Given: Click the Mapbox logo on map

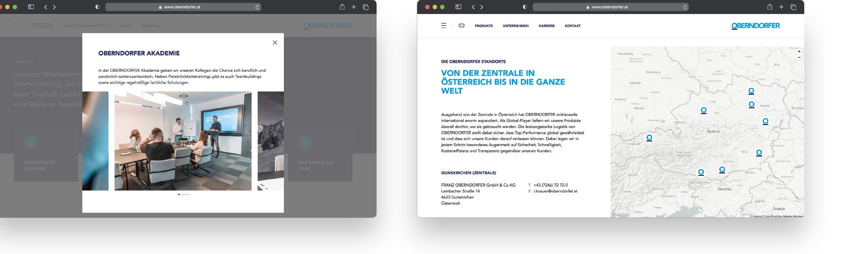Looking at the screenshot, I should click(x=621, y=215).
